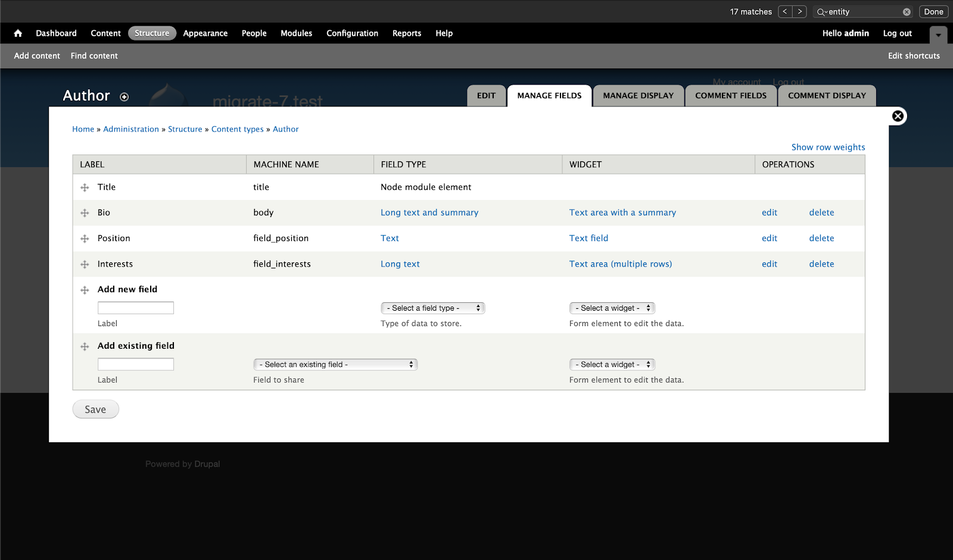Open the Structure menu

tap(152, 33)
